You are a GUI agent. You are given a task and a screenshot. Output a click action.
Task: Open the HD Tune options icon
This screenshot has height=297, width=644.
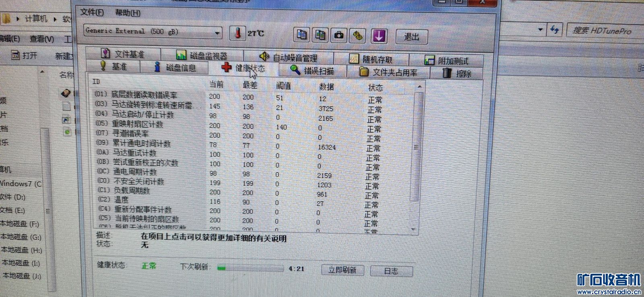(358, 36)
